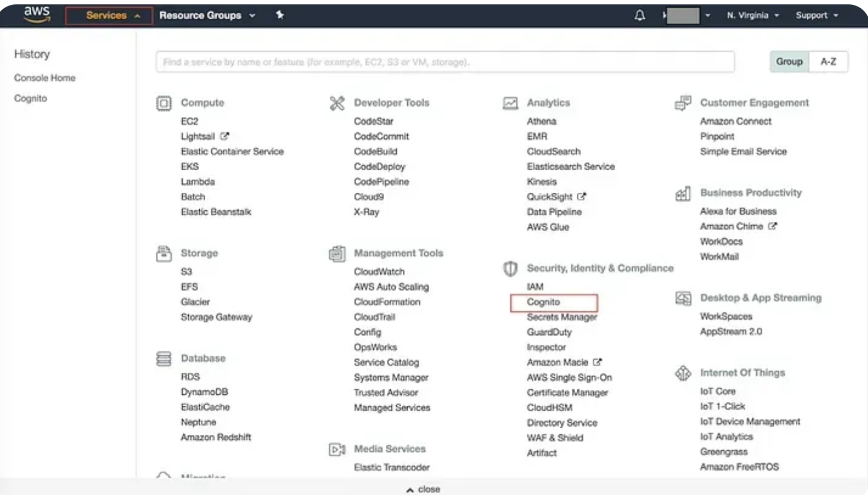Open the notifications bell icon

[639, 15]
